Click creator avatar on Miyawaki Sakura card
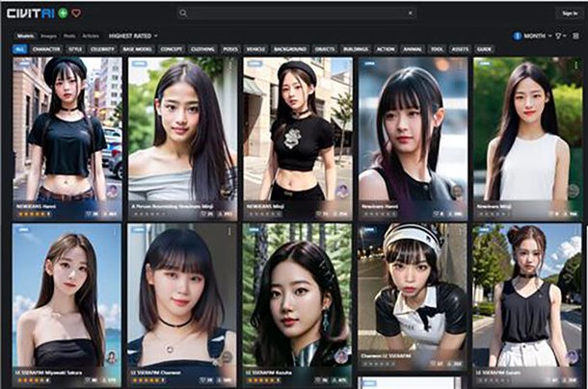 pos(112,358)
